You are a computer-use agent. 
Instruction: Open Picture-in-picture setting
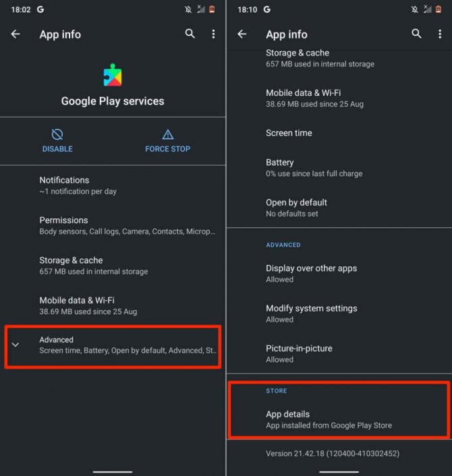[x=339, y=354]
